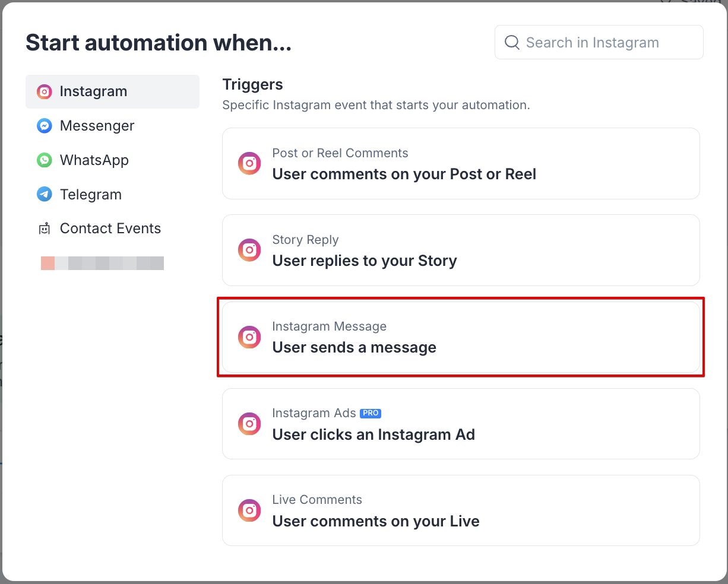Click Instagram icon on Instagram Ads card

pyautogui.click(x=249, y=424)
